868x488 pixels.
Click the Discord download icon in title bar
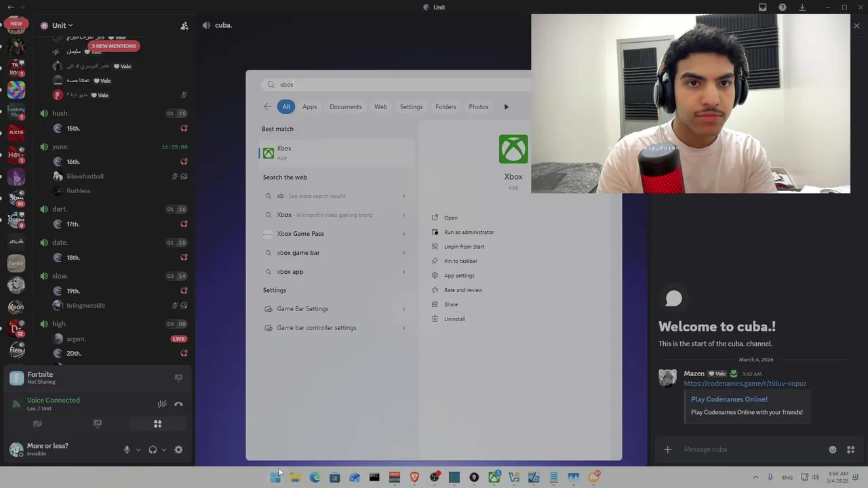pos(802,7)
